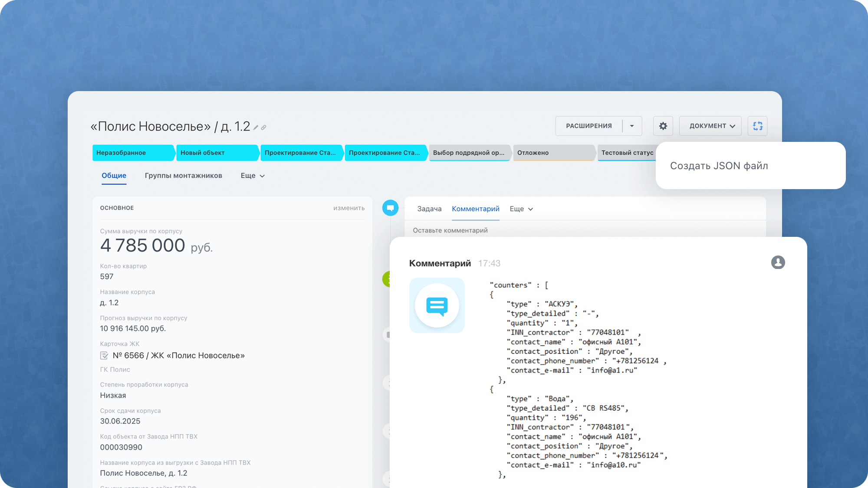
Task: Click the copy-link chain icon beside title
Action: click(x=263, y=128)
